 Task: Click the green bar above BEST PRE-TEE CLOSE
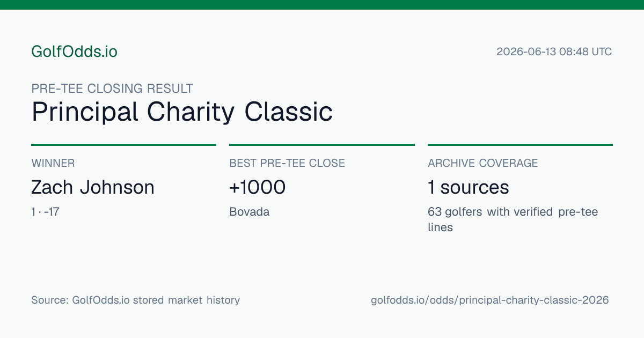pyautogui.click(x=322, y=145)
